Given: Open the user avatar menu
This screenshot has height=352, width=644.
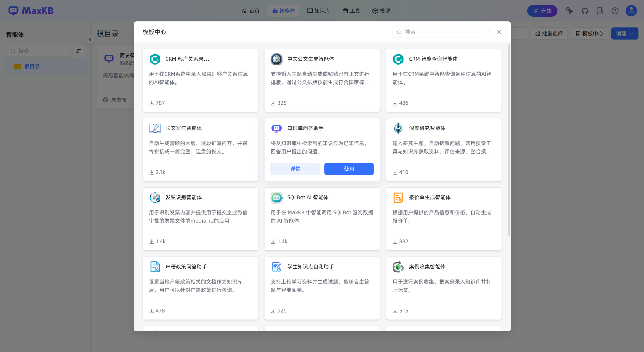Looking at the screenshot, I should [x=631, y=11].
